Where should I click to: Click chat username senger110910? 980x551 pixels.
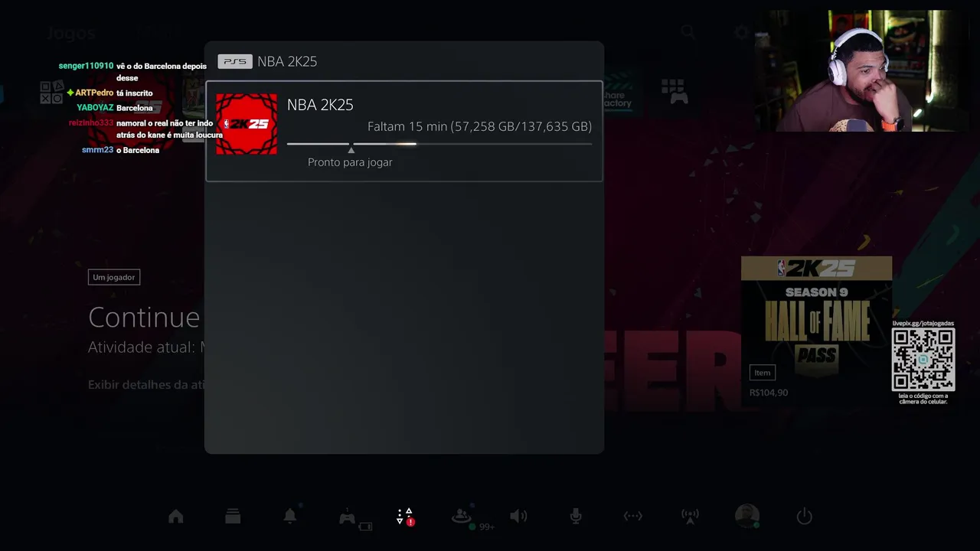coord(86,66)
